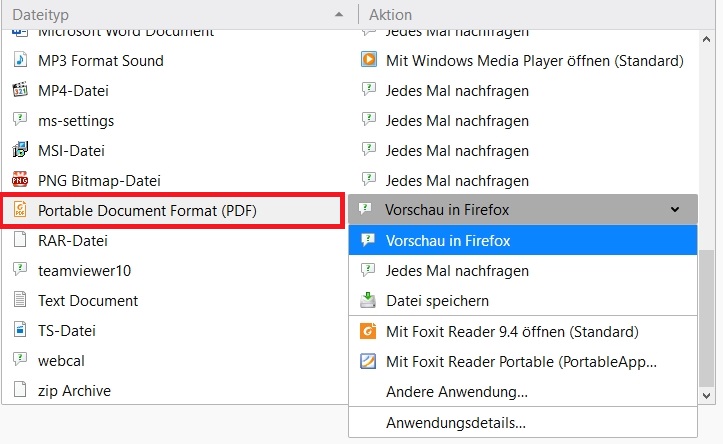The width and height of the screenshot is (723, 444).
Task: Click Jedes Mal nachfragen for ms-settings
Action: tap(457, 120)
